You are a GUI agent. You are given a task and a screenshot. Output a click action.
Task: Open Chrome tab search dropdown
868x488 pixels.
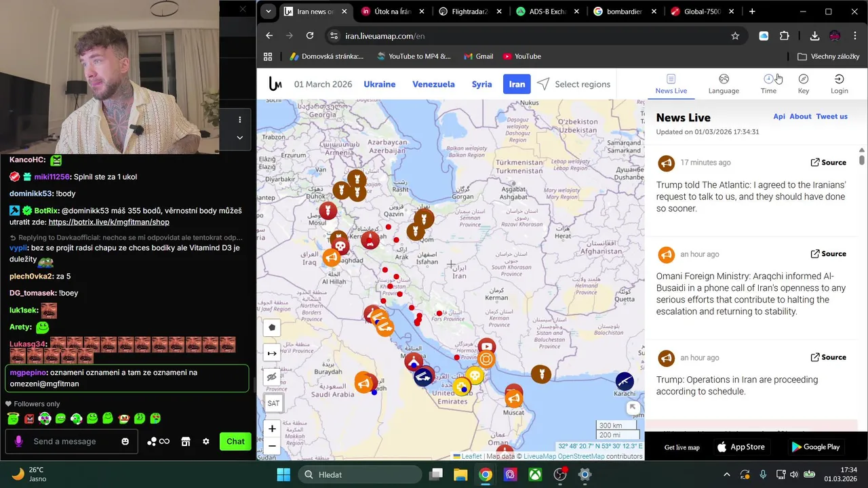(x=269, y=12)
